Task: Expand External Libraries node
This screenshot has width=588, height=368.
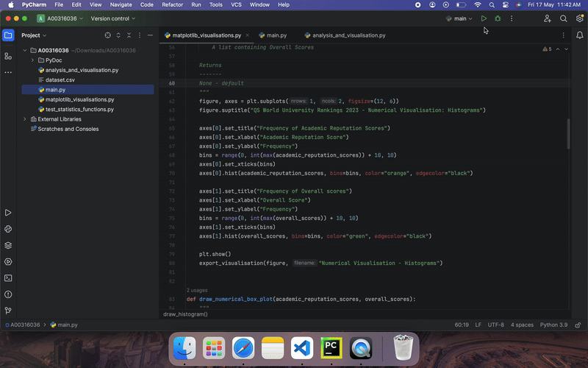Action: coord(25,119)
